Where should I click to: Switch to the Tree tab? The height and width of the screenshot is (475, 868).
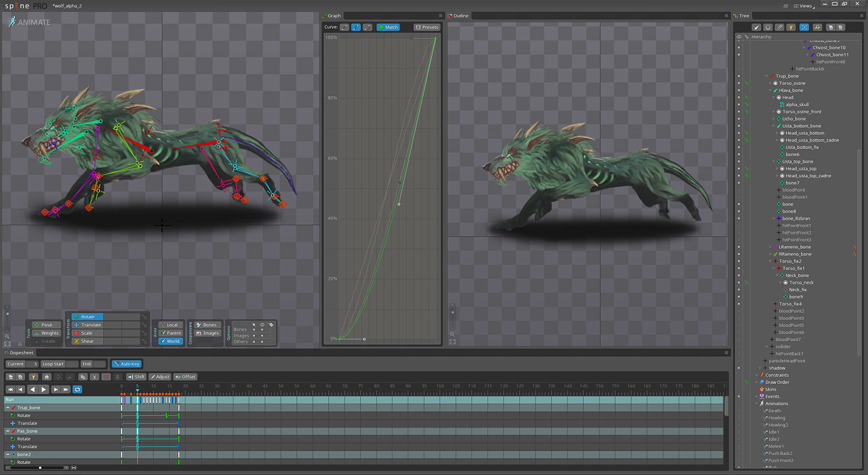[742, 16]
